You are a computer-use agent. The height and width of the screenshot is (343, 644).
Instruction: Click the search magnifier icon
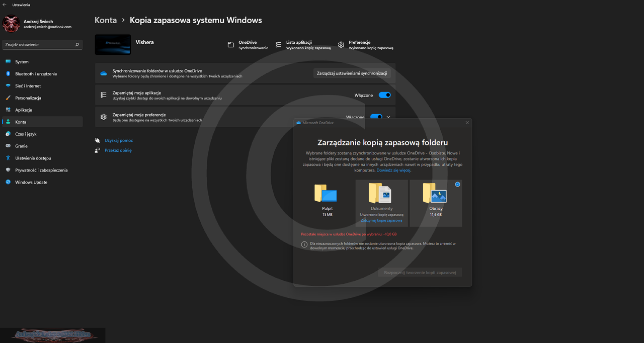click(77, 45)
